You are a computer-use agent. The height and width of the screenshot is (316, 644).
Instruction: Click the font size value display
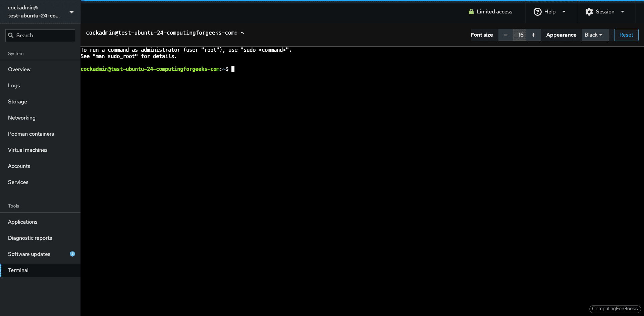point(521,35)
